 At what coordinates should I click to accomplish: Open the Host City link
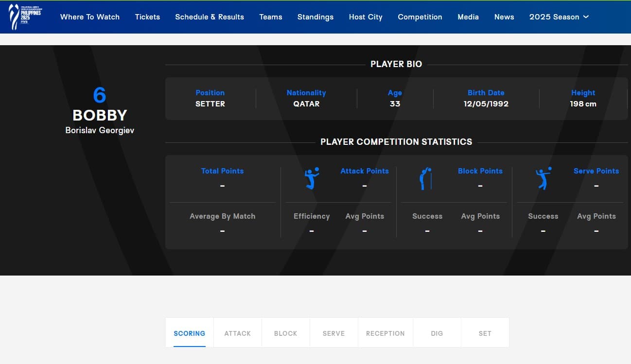click(366, 17)
